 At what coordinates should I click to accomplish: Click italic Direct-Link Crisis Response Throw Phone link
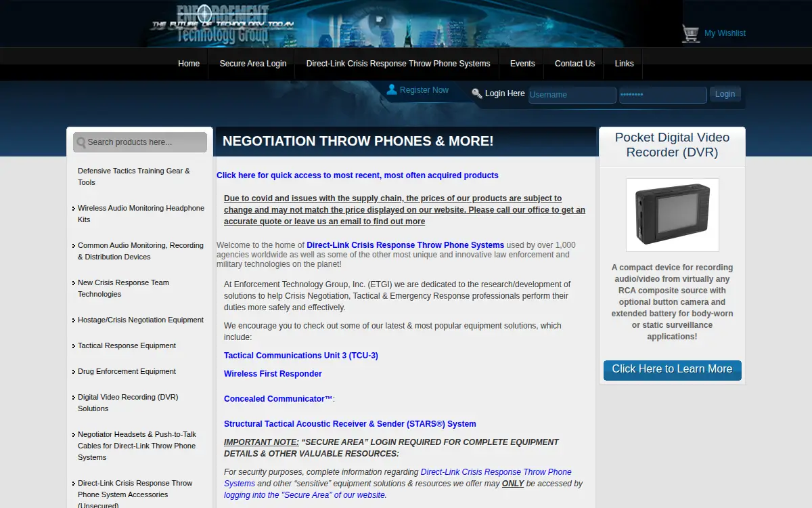[398, 478]
